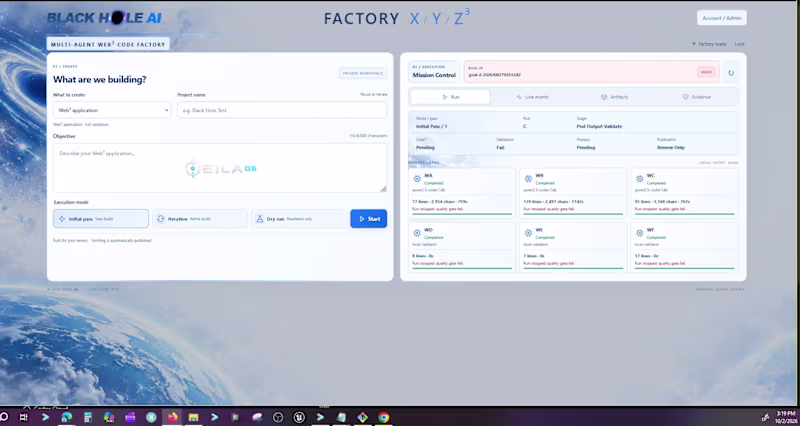This screenshot has height=426, width=800.
Task: Open Google Chrome from the taskbar
Action: click(x=384, y=417)
